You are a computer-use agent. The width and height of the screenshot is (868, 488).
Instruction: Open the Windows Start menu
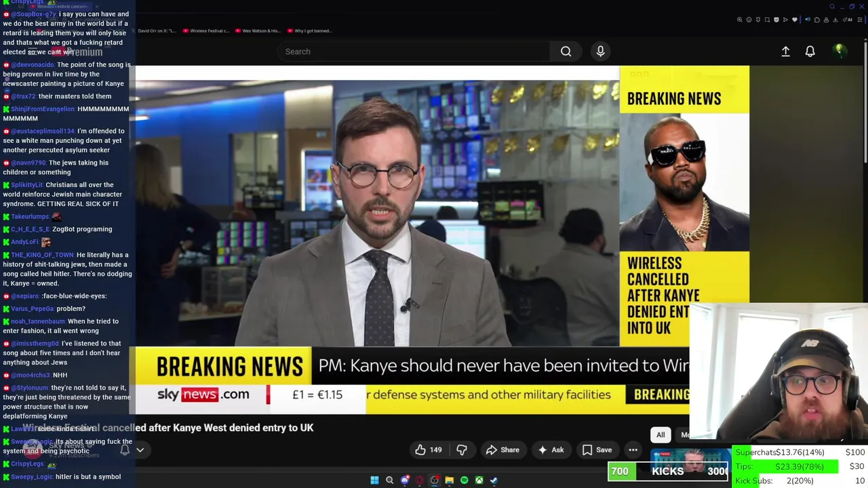(x=374, y=480)
